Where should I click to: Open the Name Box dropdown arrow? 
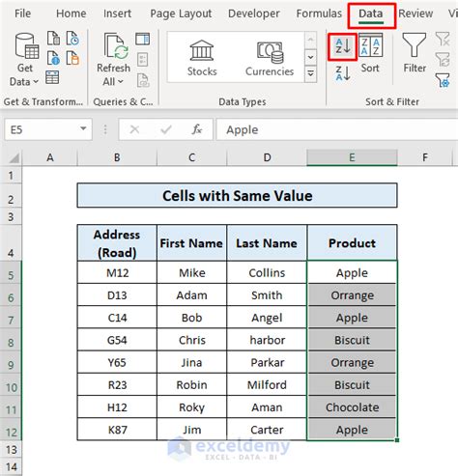tap(83, 129)
